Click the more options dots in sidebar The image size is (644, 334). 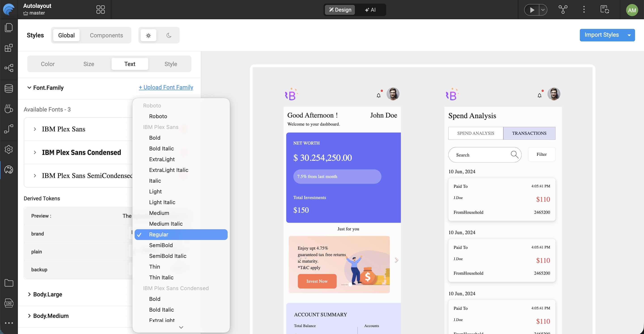(9, 323)
